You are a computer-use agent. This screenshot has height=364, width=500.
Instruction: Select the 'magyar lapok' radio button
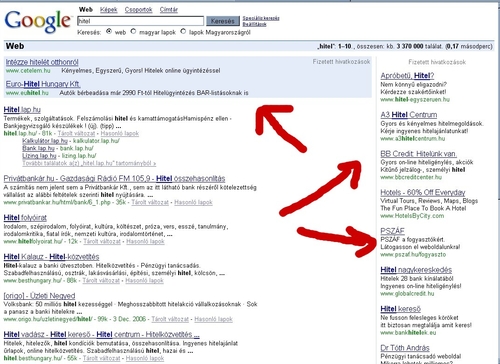(133, 31)
